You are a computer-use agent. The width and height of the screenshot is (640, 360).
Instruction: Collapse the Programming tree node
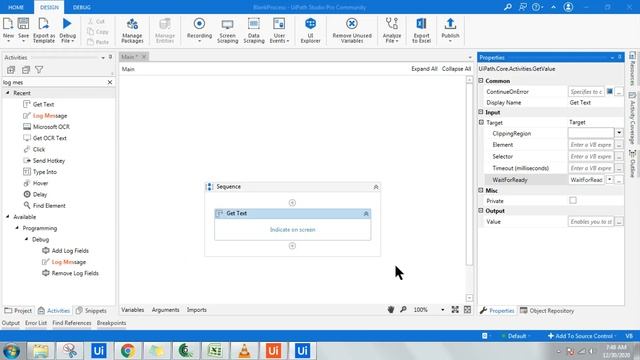[x=17, y=228]
